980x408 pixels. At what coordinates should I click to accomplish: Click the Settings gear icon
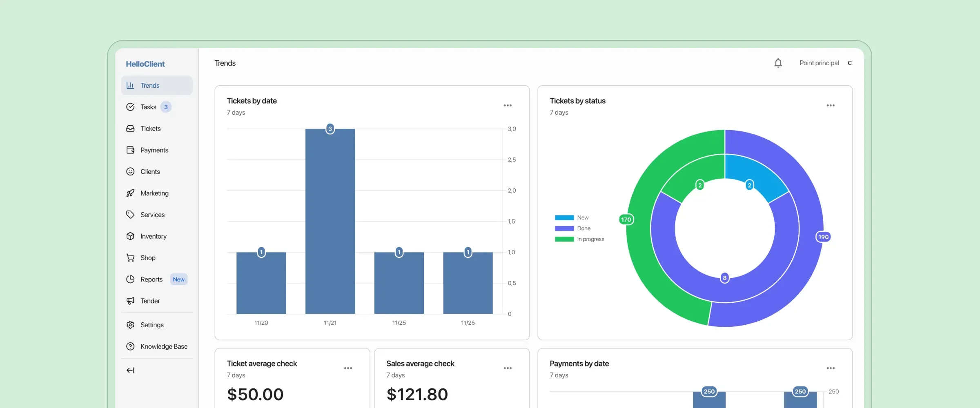(x=130, y=324)
